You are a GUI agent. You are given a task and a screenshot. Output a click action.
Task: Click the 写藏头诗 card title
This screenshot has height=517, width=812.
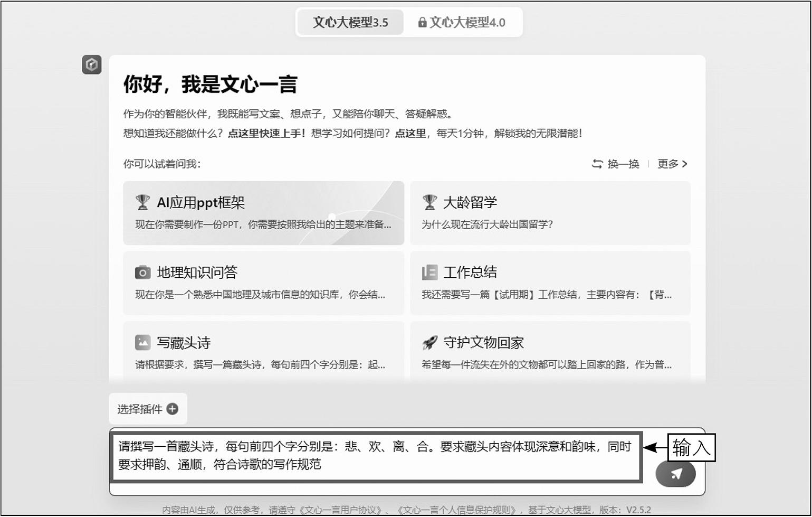(184, 343)
